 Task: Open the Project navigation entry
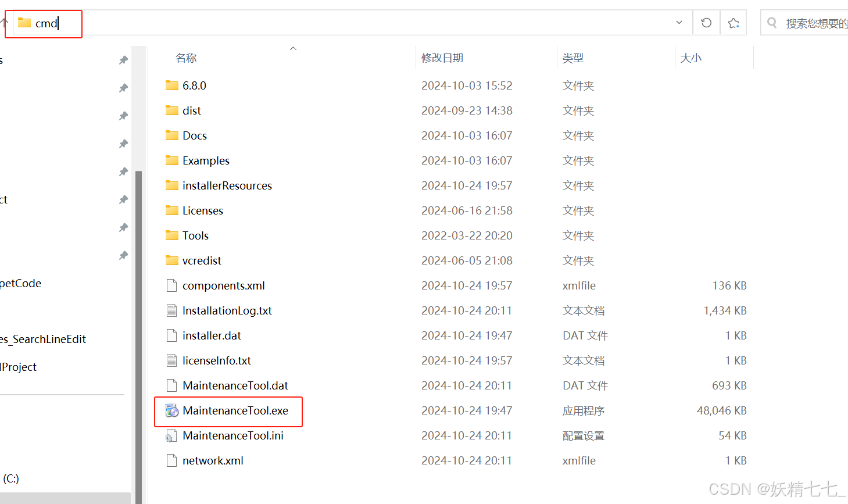(19, 367)
